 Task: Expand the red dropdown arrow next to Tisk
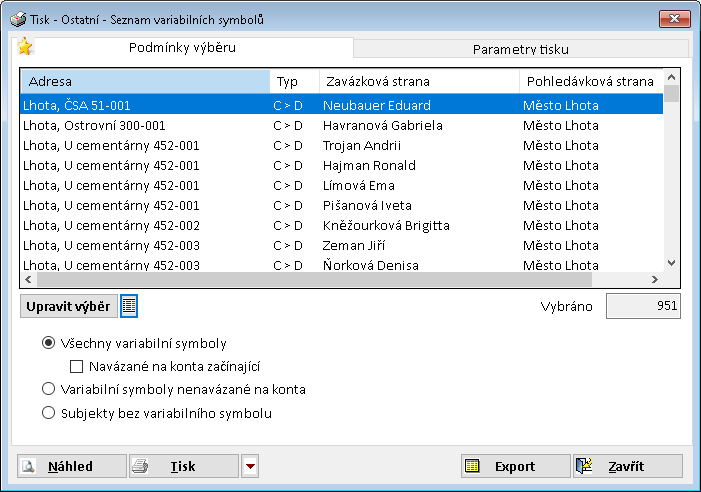click(x=250, y=466)
